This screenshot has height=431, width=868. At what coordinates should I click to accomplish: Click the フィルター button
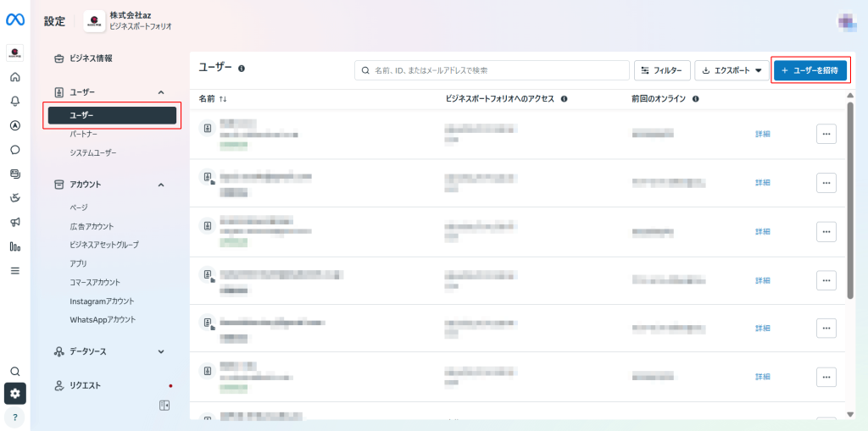(x=662, y=70)
